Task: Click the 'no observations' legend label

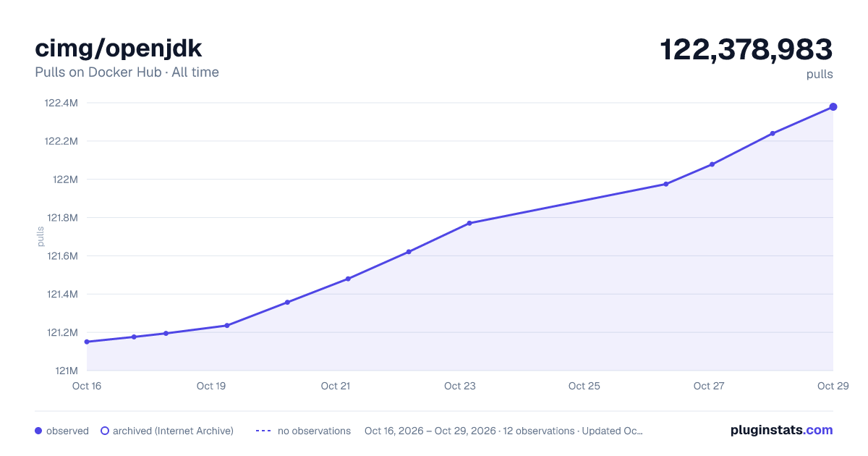Action: (x=314, y=431)
